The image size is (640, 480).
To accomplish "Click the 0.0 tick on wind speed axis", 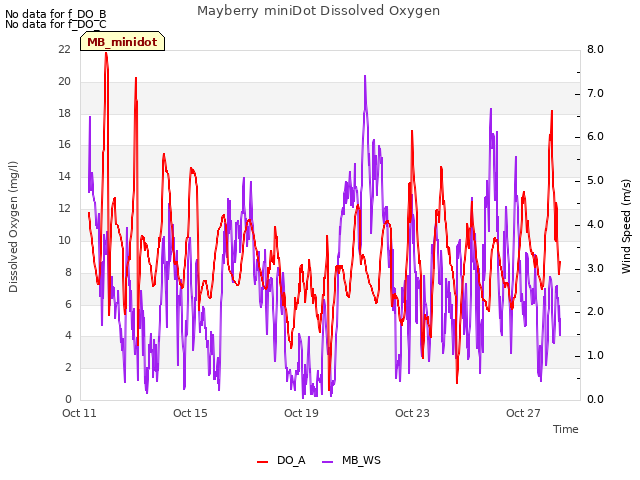I will pos(595,399).
